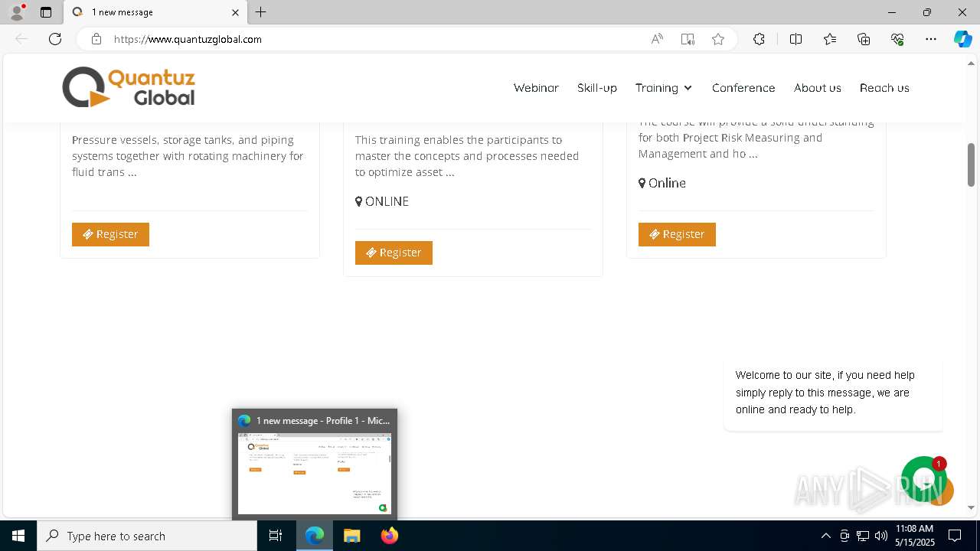The image size is (980, 551).
Task: Click the taskbar search box
Action: (147, 536)
